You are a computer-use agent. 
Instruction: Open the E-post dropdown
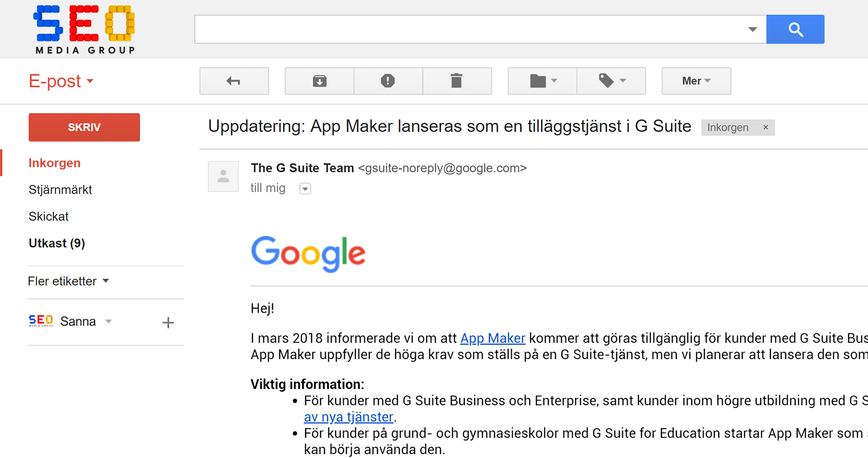(x=61, y=81)
